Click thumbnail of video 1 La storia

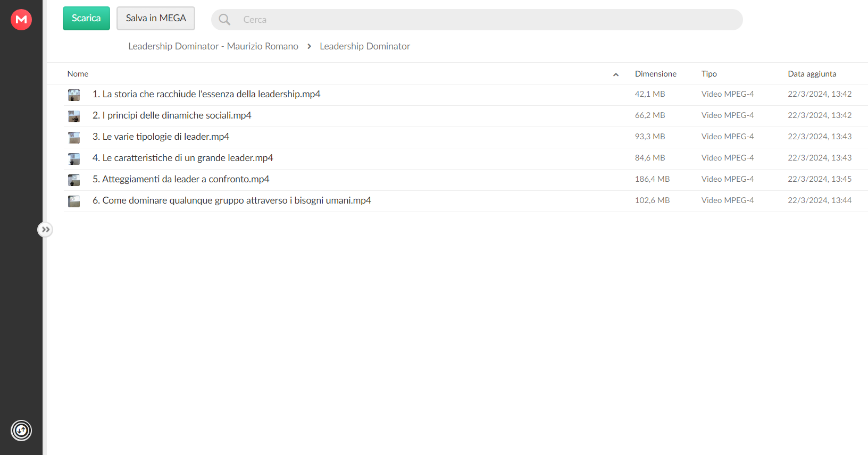point(74,95)
